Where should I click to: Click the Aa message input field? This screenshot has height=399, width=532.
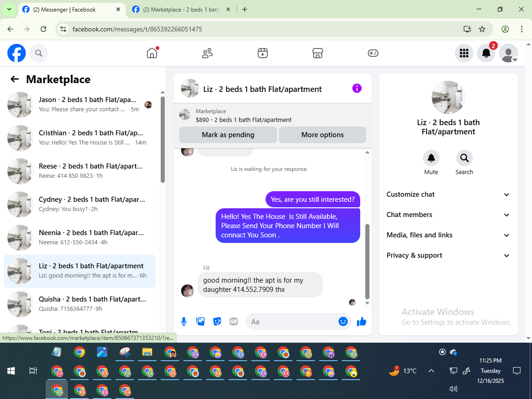pos(292,321)
